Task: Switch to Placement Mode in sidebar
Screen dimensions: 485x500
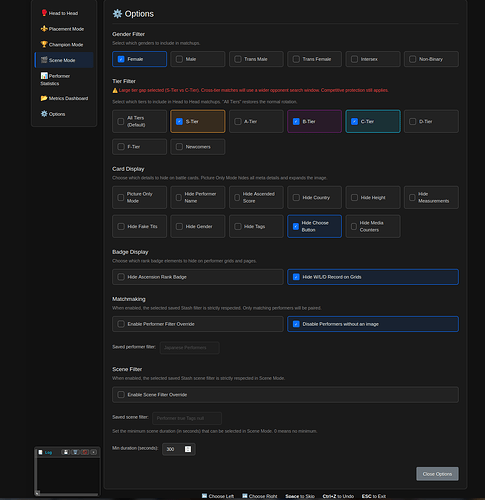Action: (64, 29)
